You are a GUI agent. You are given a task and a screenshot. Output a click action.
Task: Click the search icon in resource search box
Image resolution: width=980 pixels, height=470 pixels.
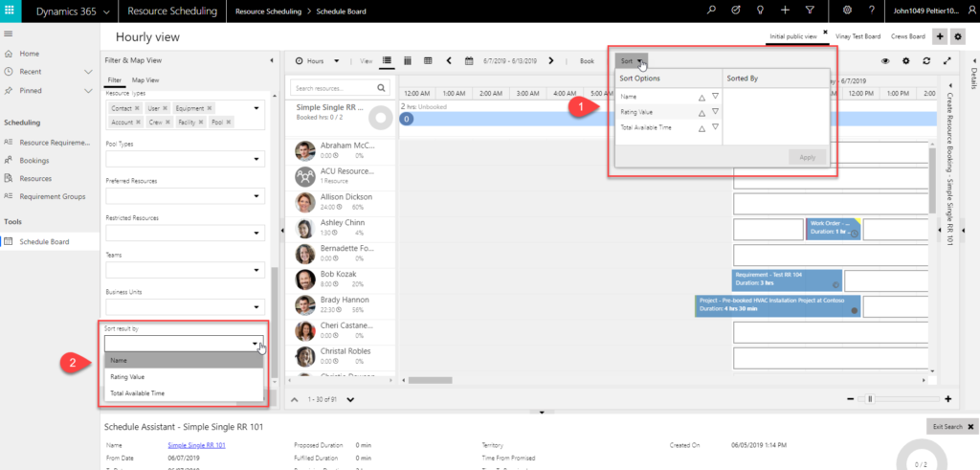(381, 87)
